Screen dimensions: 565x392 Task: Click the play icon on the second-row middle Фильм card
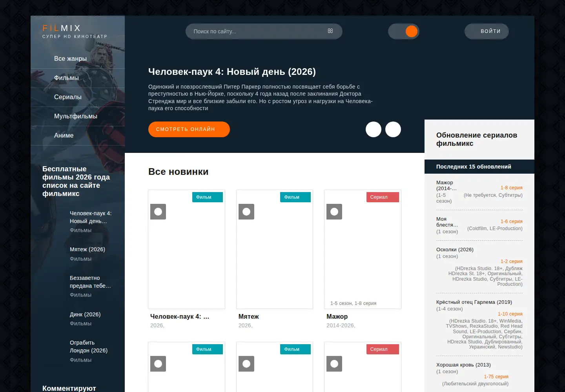click(246, 364)
